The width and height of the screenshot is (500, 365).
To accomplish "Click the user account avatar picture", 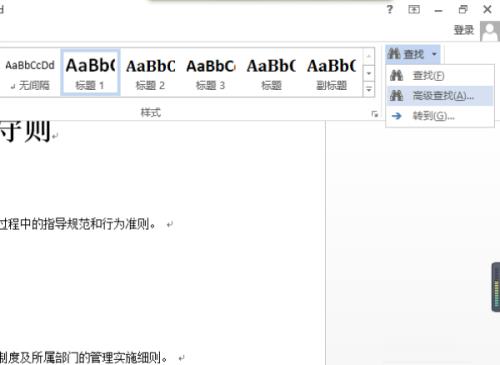I will (x=490, y=31).
